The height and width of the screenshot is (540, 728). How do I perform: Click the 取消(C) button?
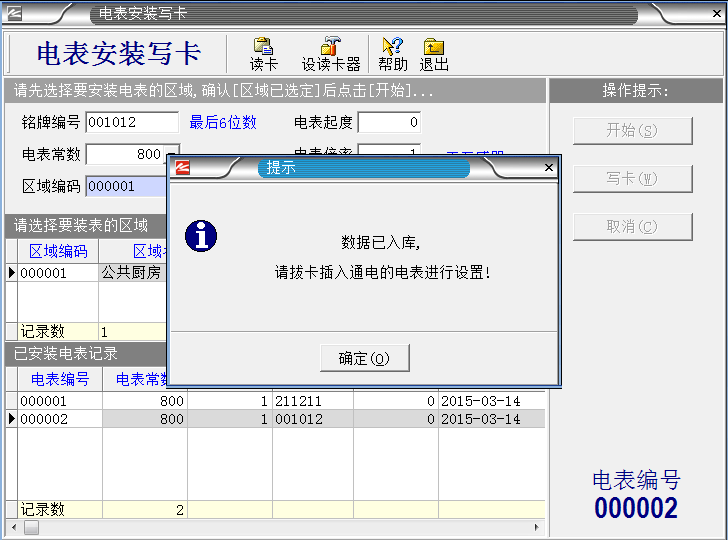coord(632,227)
